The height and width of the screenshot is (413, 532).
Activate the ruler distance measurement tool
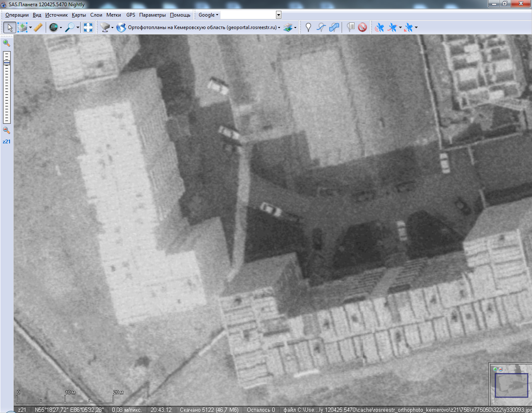pyautogui.click(x=38, y=27)
